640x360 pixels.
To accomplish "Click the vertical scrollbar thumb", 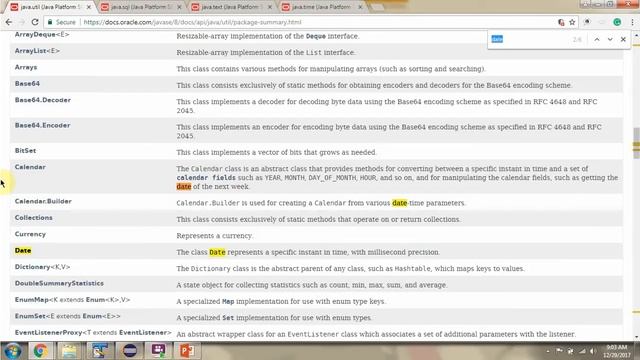I will pos(636,143).
